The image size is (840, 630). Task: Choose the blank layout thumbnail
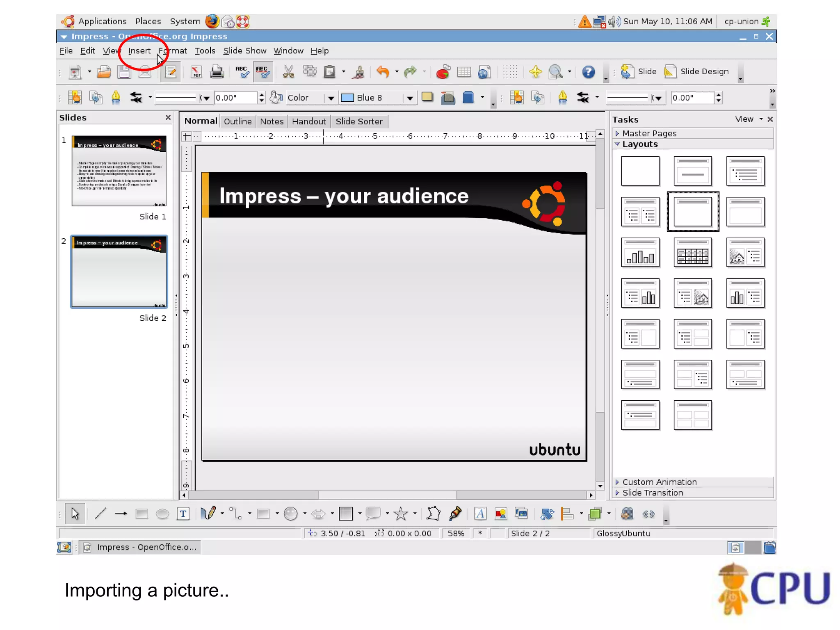(640, 171)
